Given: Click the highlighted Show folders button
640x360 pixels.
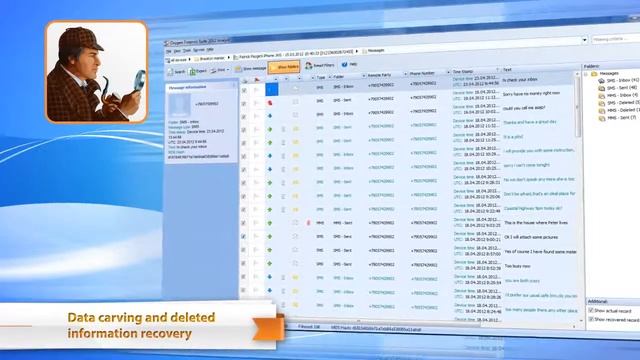Looking at the screenshot, I should 284,67.
